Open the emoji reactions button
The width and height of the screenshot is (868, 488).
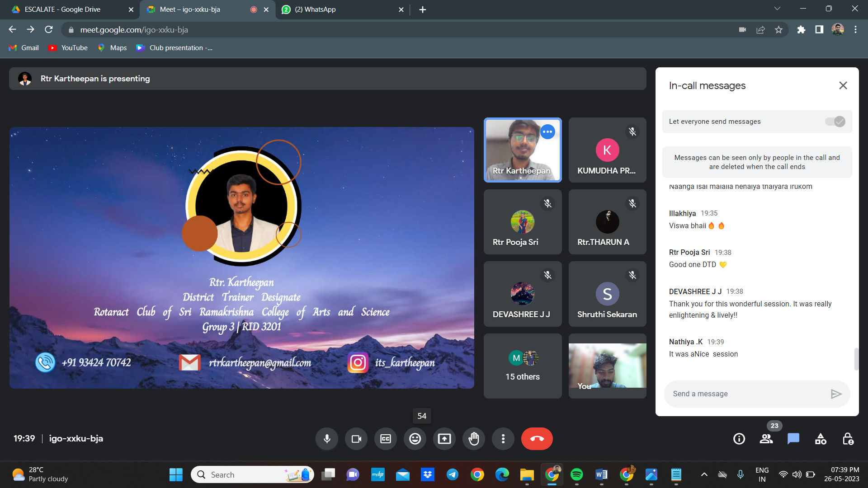tap(415, 439)
